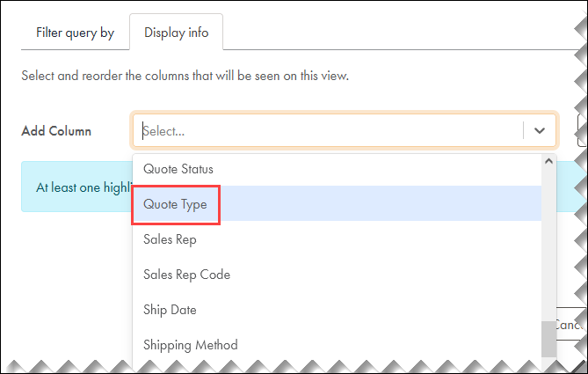Select the highlighted Quote Type option
This screenshot has width=588, height=374.
(x=175, y=203)
